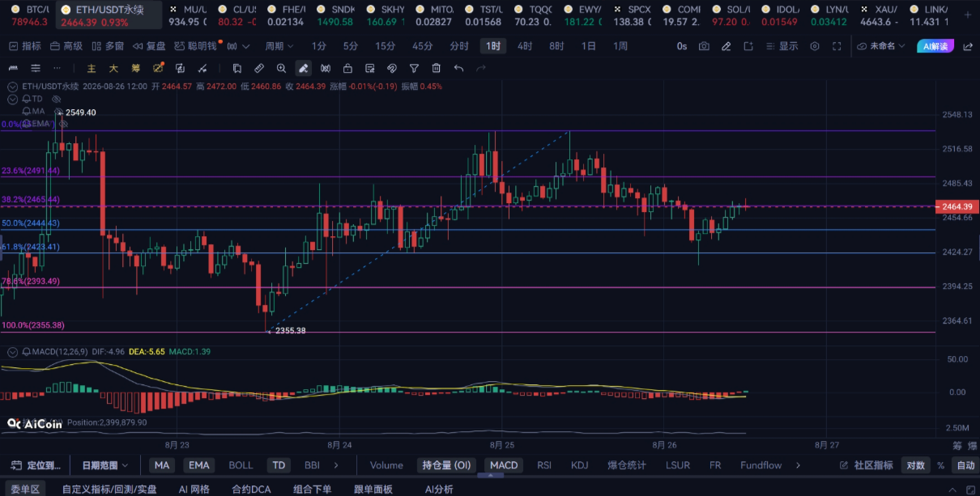Viewport: 980px width, 496px height.
Task: Open the 筹 chips icon above price axis
Action: [957, 445]
